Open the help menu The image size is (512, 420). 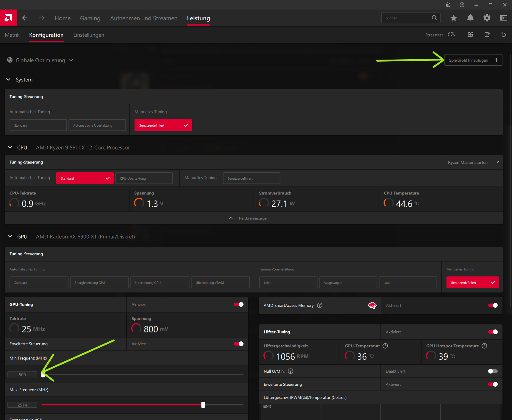pos(462,5)
